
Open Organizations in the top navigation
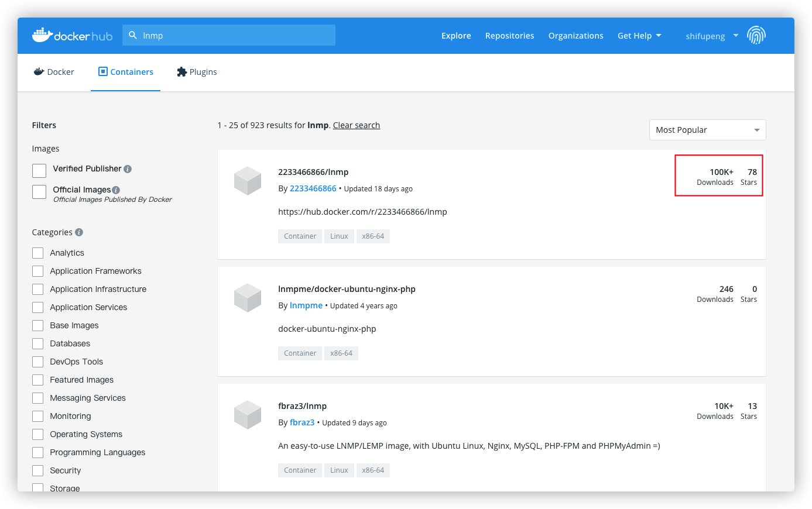(575, 36)
